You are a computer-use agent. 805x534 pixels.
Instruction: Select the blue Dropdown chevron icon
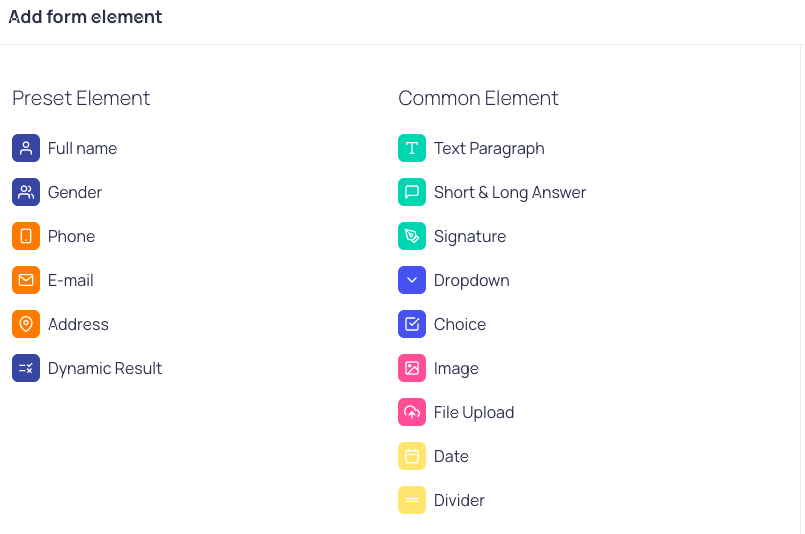click(412, 280)
